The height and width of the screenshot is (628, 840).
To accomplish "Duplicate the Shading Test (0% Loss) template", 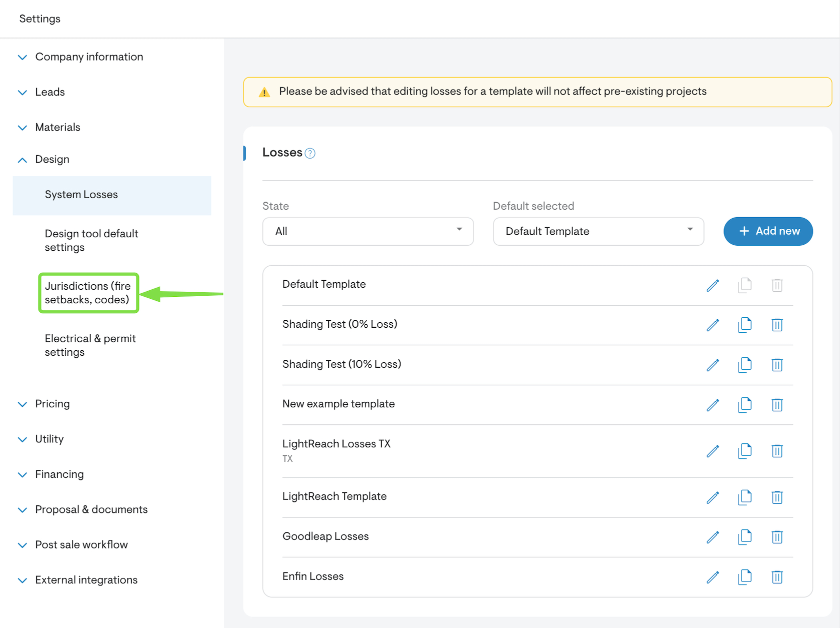I will click(x=744, y=325).
